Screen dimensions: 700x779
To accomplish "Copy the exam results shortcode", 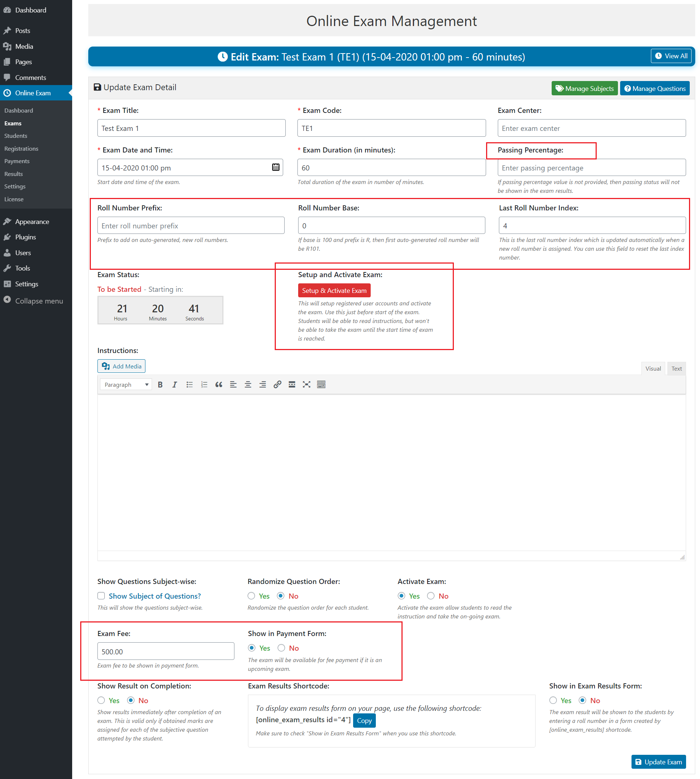I will 364,720.
